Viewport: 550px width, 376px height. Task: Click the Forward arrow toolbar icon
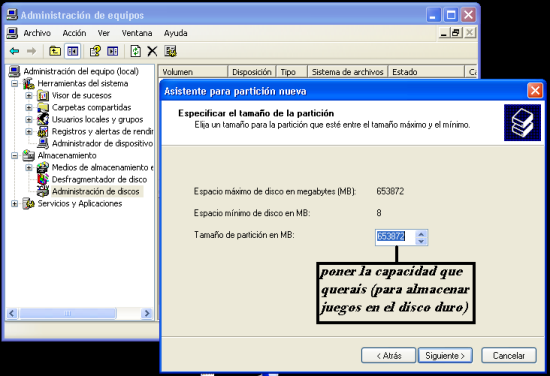[32, 51]
